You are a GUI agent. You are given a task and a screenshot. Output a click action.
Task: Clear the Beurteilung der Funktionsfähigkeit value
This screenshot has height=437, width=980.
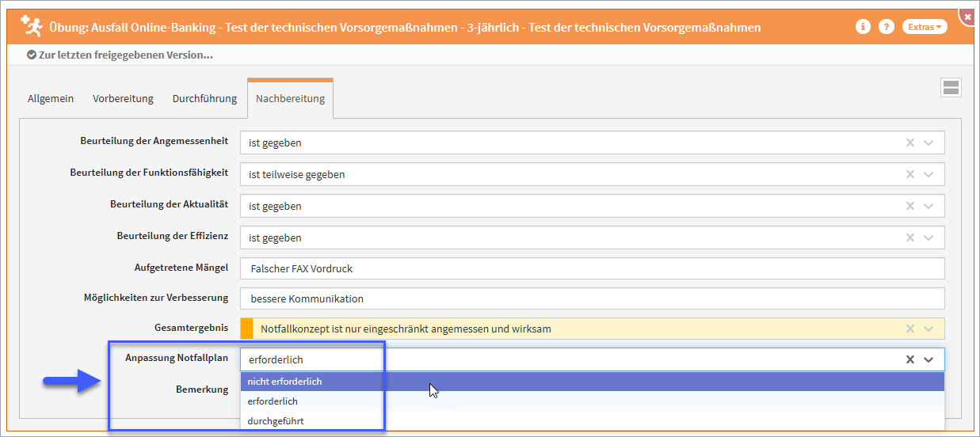pos(909,174)
